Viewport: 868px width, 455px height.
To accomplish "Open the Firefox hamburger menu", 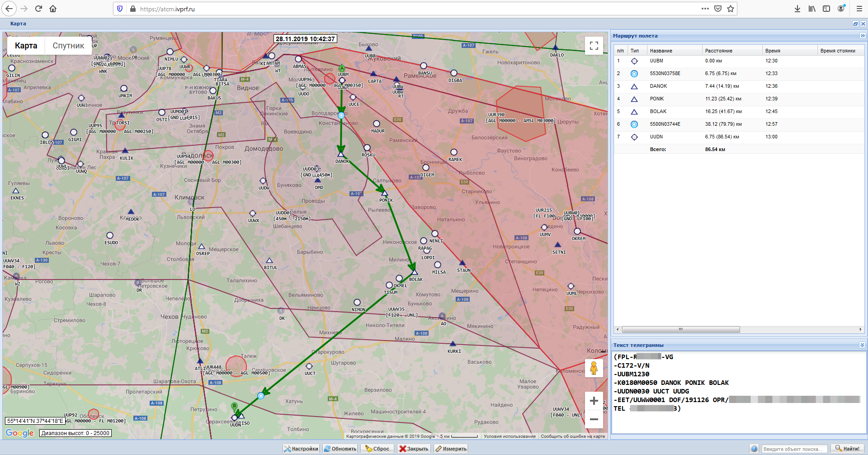I will 859,9.
